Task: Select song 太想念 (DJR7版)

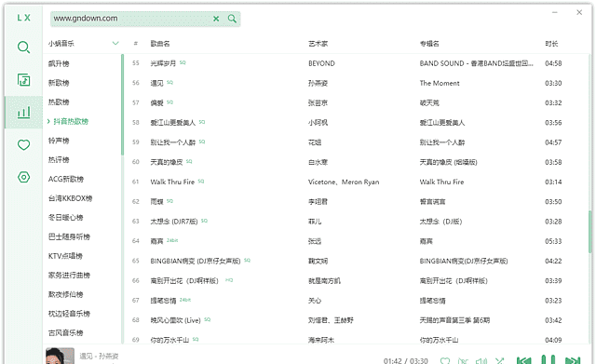Action: pyautogui.click(x=174, y=222)
